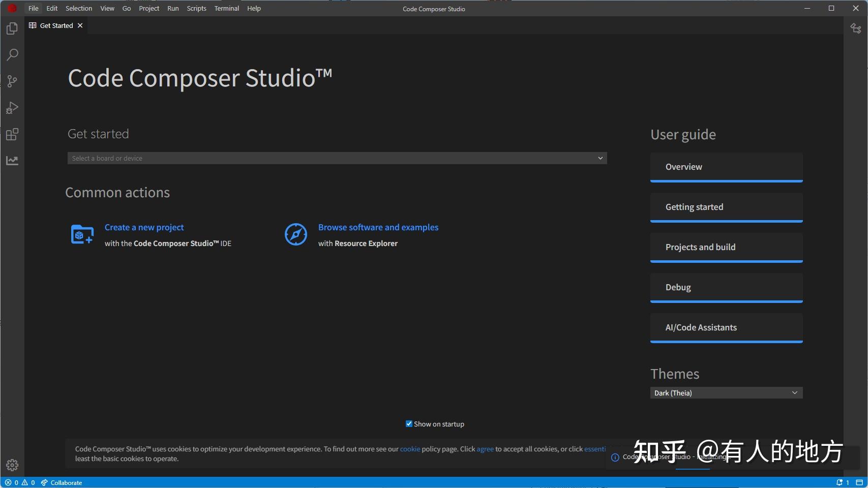Open the Getting started guide button
The height and width of the screenshot is (488, 868).
click(726, 207)
